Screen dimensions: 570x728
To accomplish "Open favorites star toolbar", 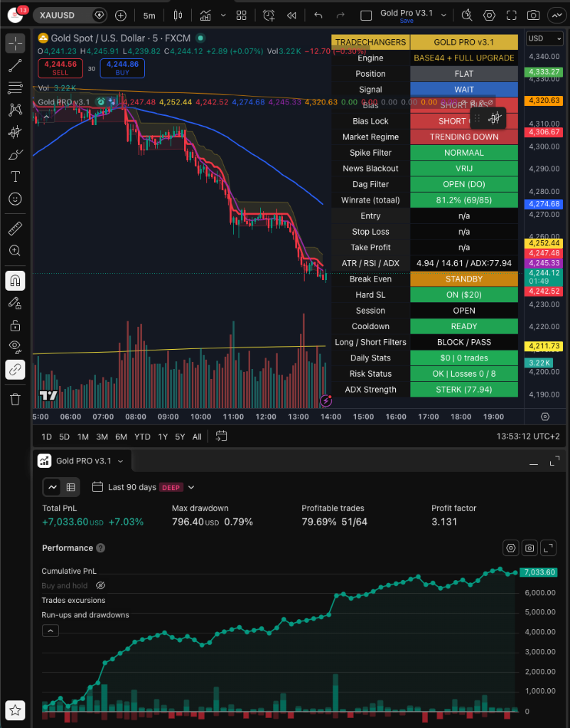I will click(x=16, y=710).
